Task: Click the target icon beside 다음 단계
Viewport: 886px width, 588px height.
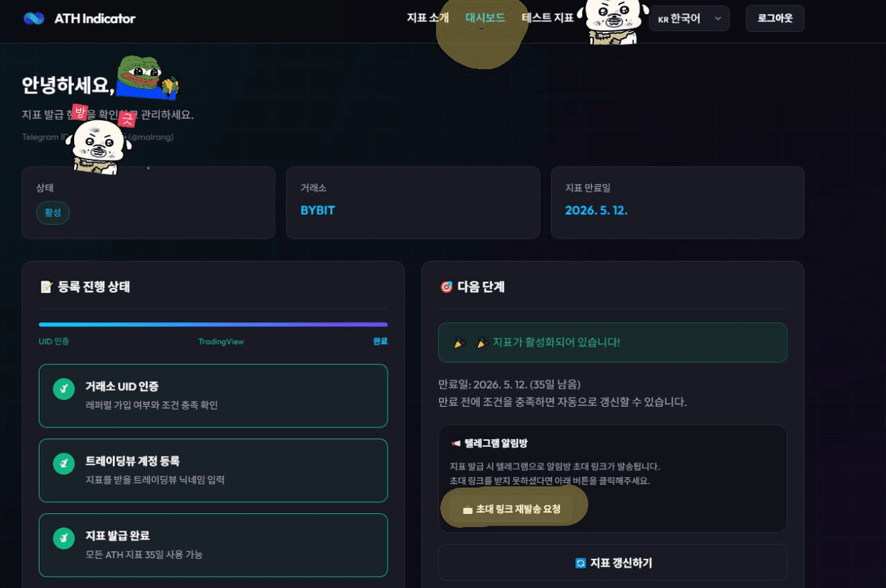Action: pos(446,286)
